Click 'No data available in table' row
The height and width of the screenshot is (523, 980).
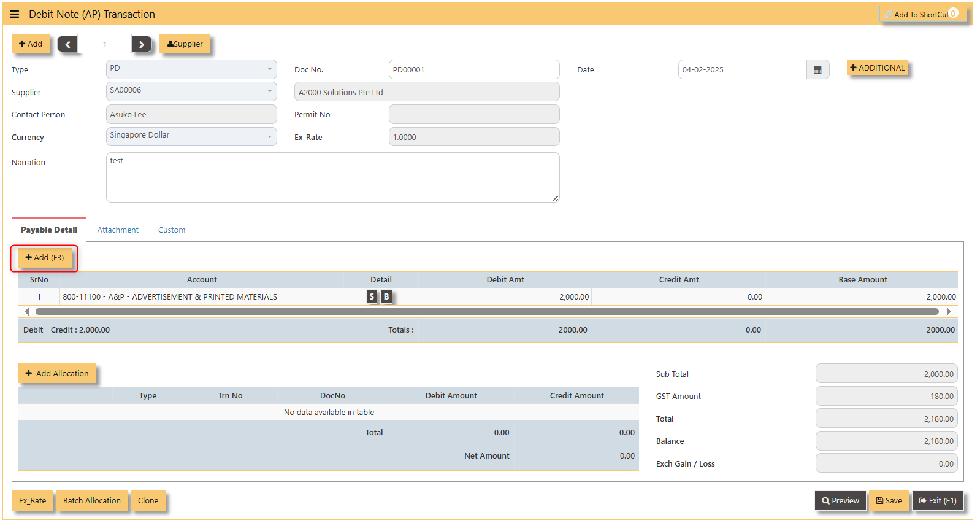click(x=329, y=412)
